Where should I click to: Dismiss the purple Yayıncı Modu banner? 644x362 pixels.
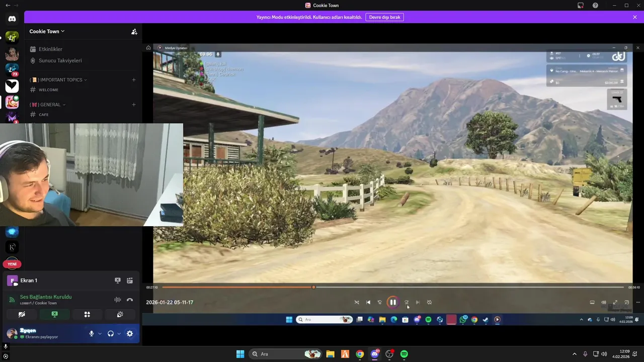[x=635, y=17]
